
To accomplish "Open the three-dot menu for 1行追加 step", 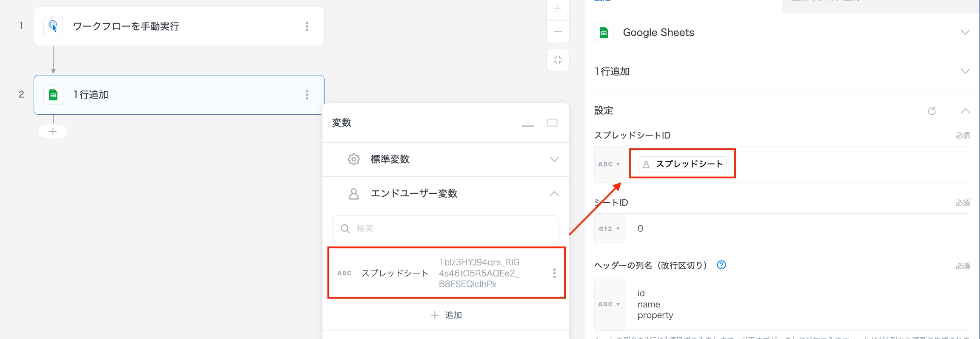I will tap(307, 95).
